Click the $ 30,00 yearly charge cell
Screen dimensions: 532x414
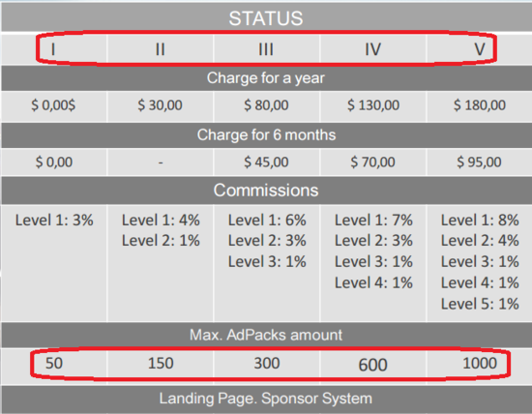[161, 105]
